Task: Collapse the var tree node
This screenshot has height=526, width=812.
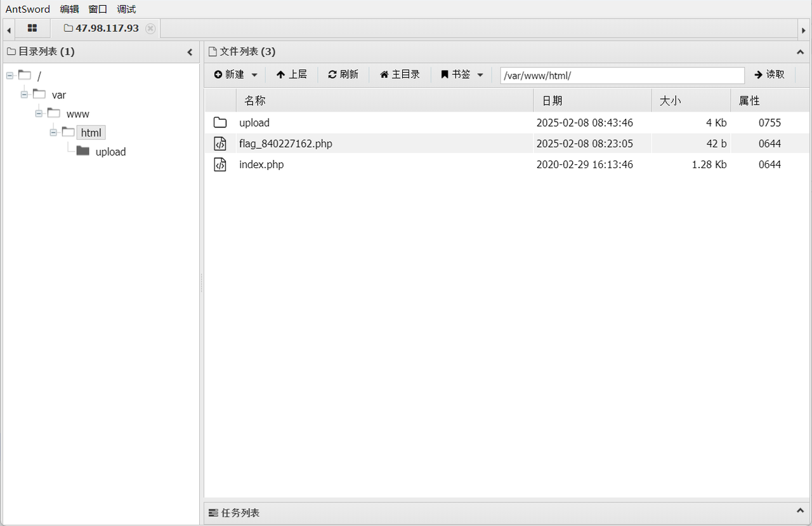Action: pyautogui.click(x=25, y=95)
